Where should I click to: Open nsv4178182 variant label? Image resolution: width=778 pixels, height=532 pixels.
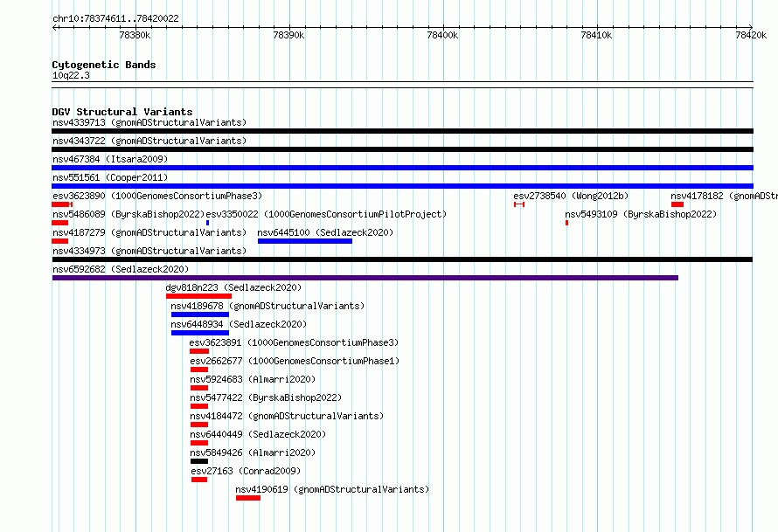pyautogui.click(x=725, y=196)
